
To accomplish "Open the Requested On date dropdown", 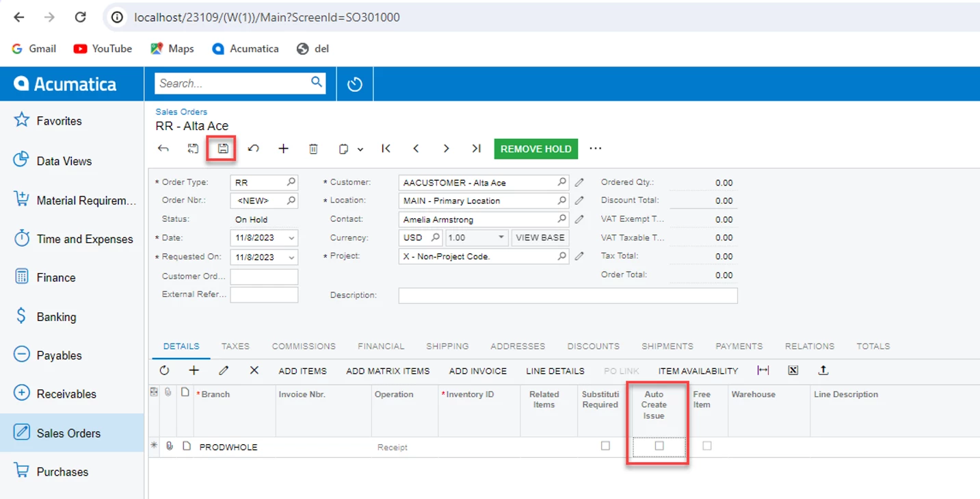I will 291,257.
